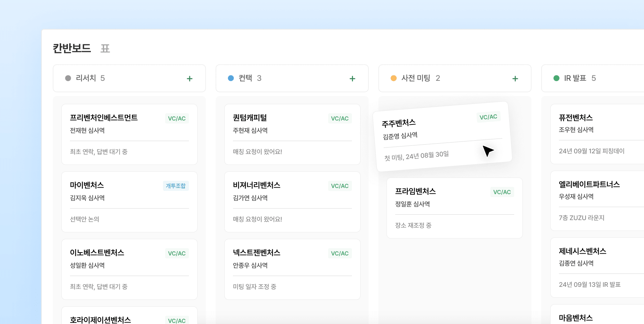
Task: Open the 프라임벤처스 card
Action: [455, 208]
